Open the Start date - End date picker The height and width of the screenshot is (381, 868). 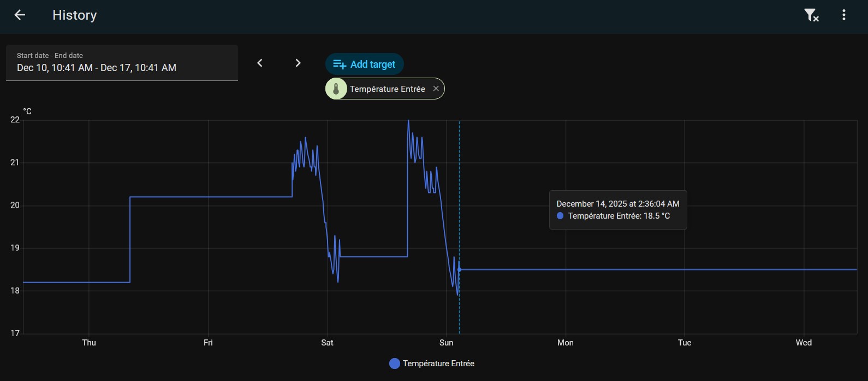point(122,63)
